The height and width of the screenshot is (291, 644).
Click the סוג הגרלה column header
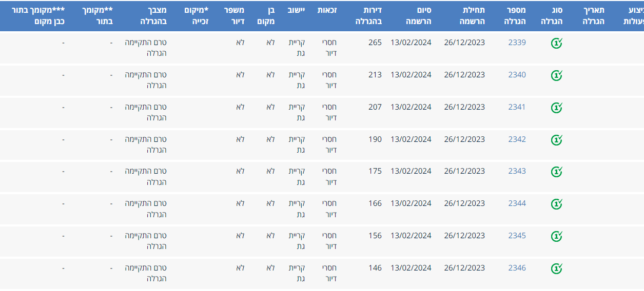[552, 16]
